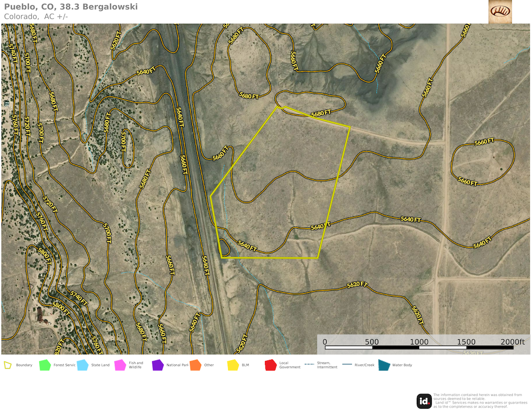Image resolution: width=532 pixels, height=411 pixels.
Task: Click the light blue State Land icon
Action: pos(82,365)
